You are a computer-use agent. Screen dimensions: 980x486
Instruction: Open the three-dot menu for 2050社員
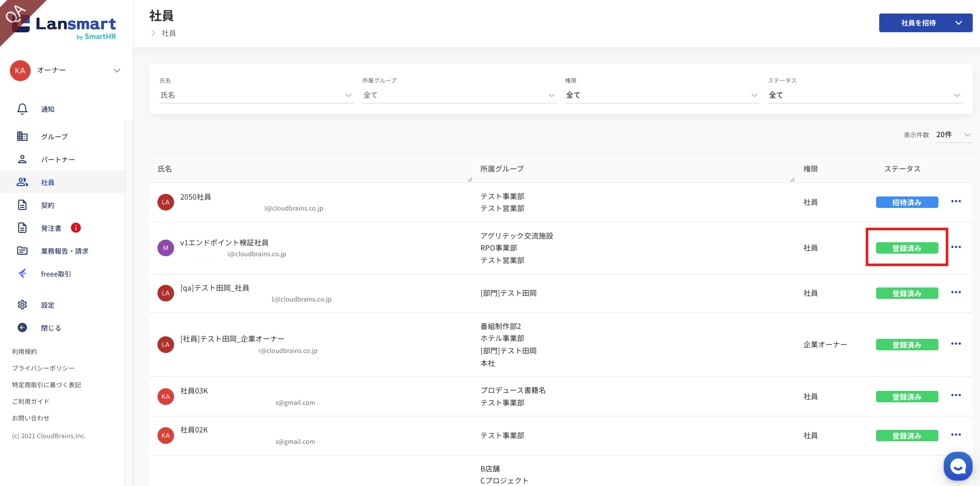pos(956,202)
